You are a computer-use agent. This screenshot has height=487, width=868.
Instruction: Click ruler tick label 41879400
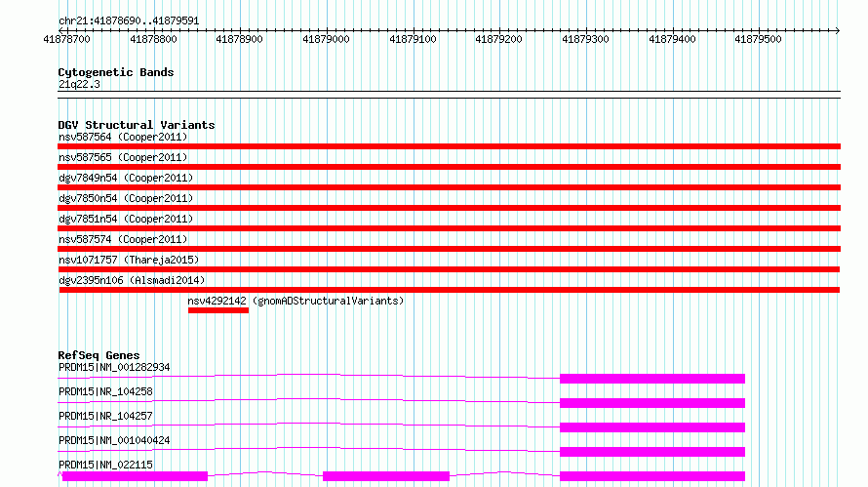672,39
